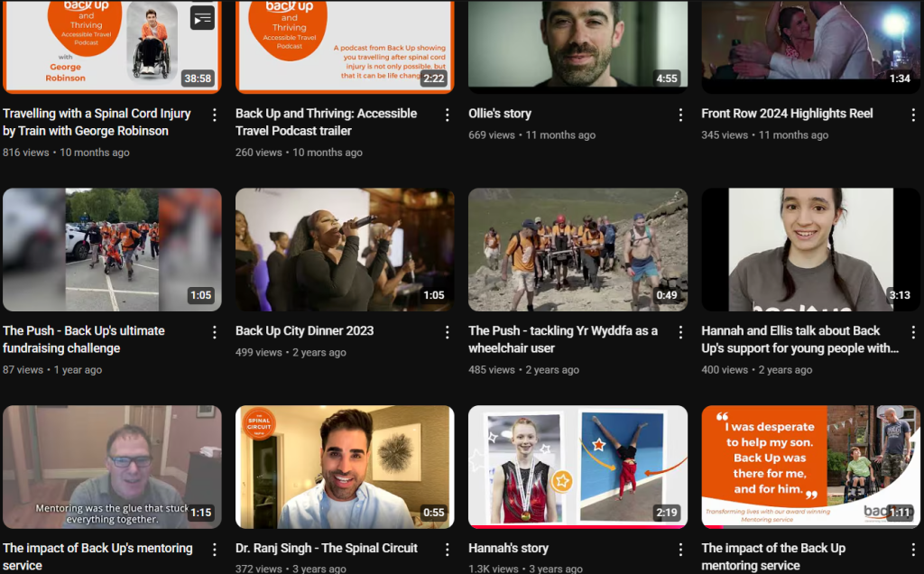Image resolution: width=924 pixels, height=574 pixels.
Task: Click the Front Row 2024 Highlights Reel thumbnail
Action: tap(810, 45)
